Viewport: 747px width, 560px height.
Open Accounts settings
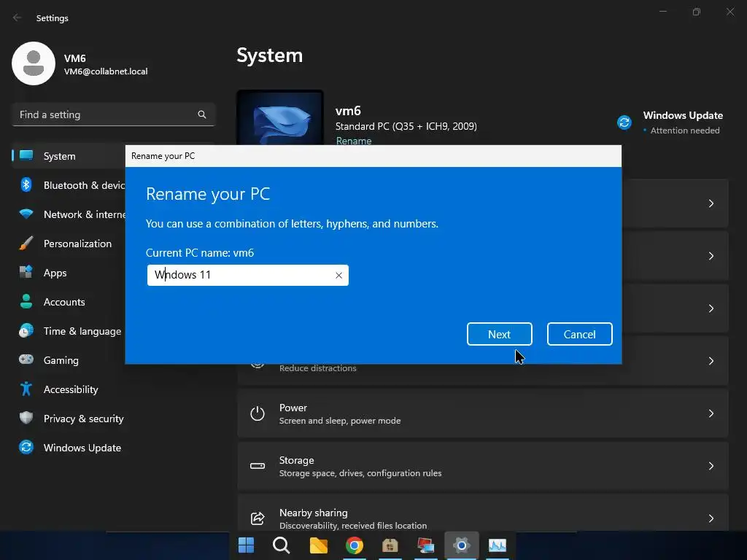(x=64, y=302)
